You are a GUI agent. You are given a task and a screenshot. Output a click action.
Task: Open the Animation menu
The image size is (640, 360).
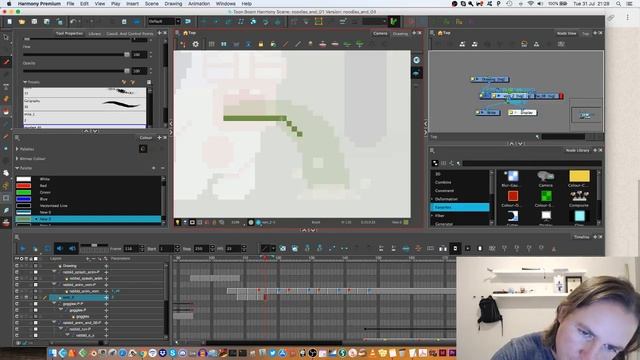coord(199,4)
